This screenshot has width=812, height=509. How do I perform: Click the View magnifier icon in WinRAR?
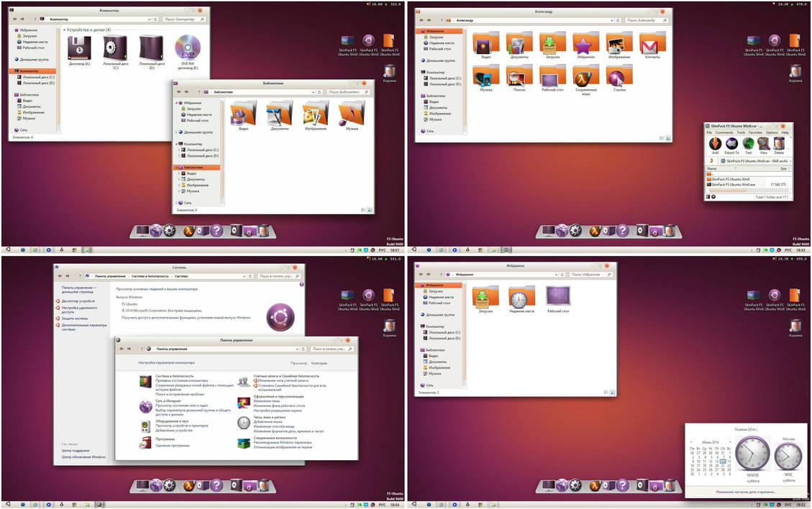point(763,144)
